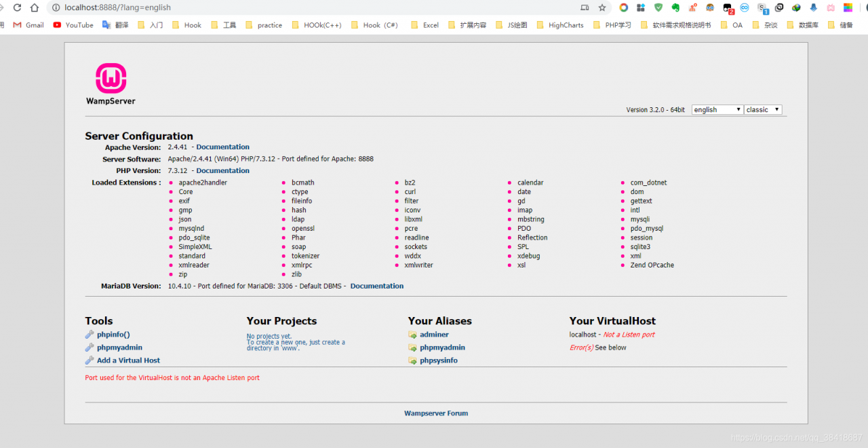Go to the browser home page
The width and height of the screenshot is (868, 448).
click(x=35, y=7)
